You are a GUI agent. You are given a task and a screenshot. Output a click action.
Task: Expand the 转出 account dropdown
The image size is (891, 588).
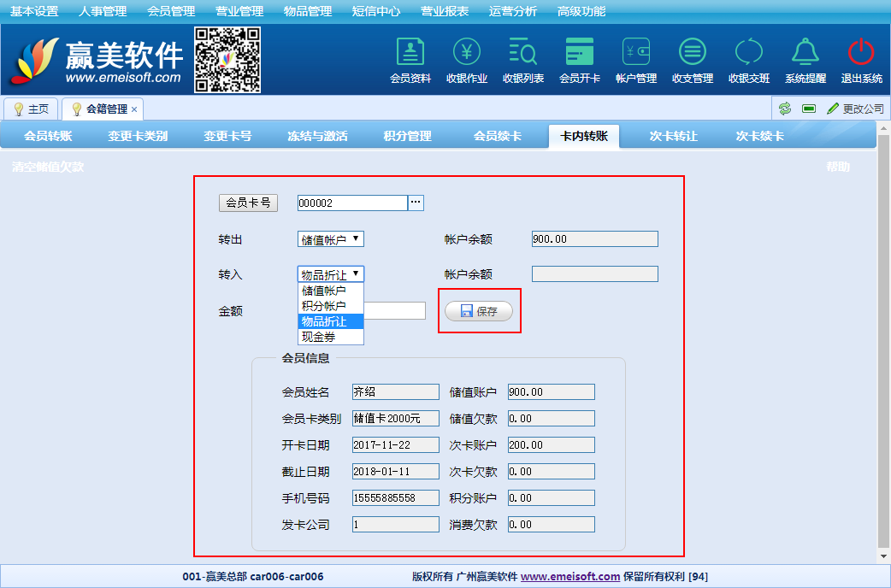click(331, 239)
